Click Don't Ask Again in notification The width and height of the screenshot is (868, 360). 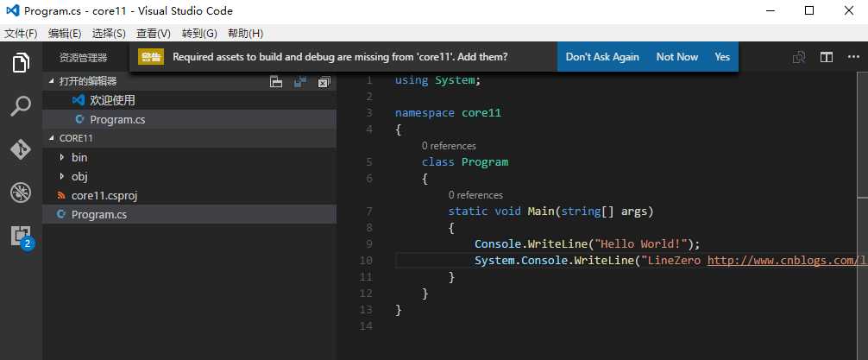602,57
